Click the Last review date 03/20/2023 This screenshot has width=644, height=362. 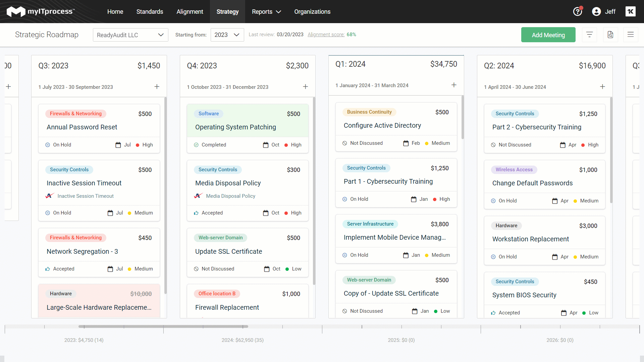290,35
